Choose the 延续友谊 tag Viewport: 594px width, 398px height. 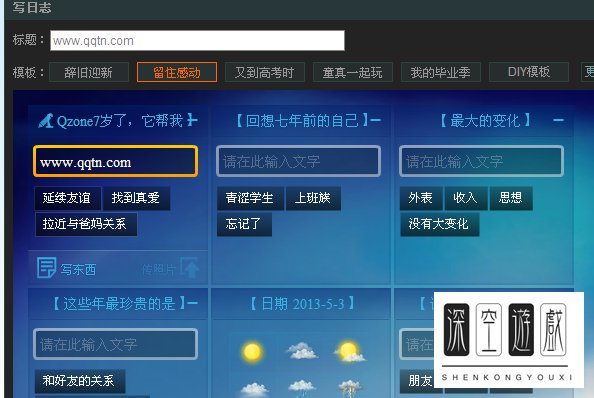(x=67, y=198)
